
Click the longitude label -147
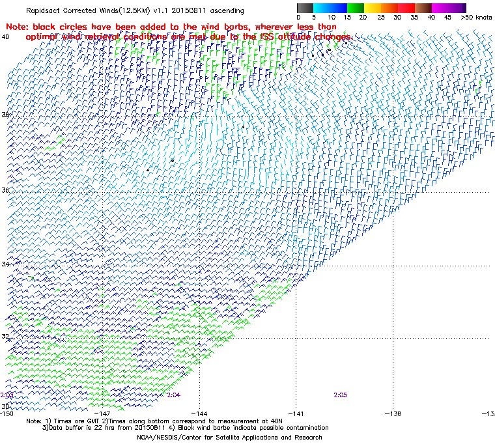[102, 413]
